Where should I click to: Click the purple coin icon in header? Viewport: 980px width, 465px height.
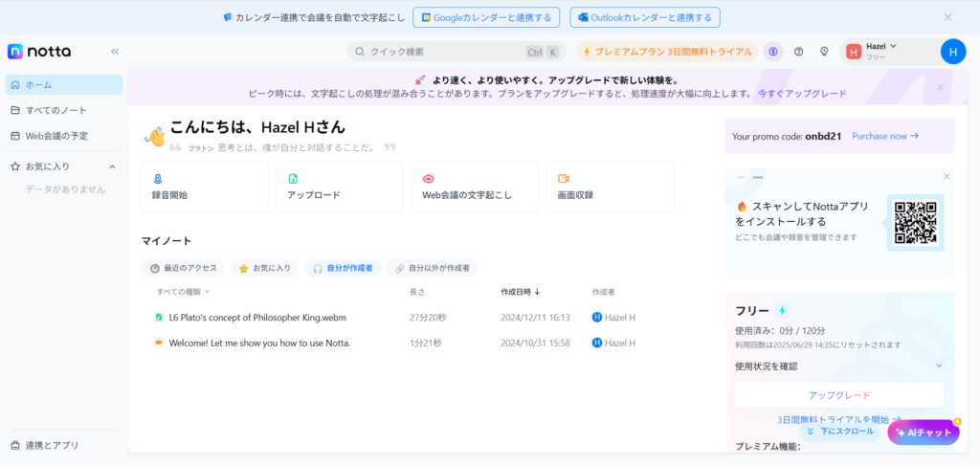(773, 52)
